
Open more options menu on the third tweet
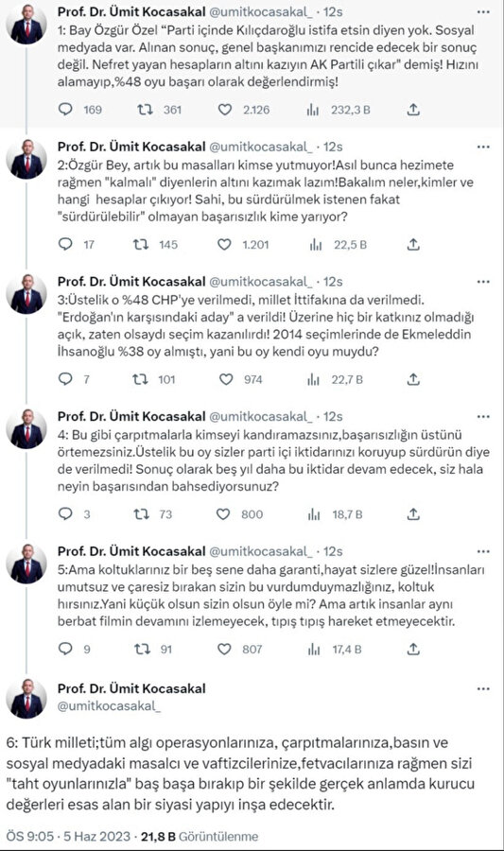(483, 282)
